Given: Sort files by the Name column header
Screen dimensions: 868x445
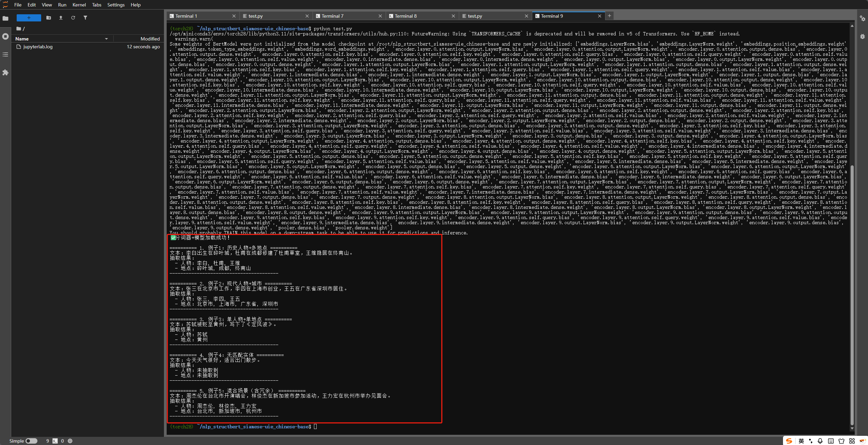Looking at the screenshot, I should (x=62, y=39).
